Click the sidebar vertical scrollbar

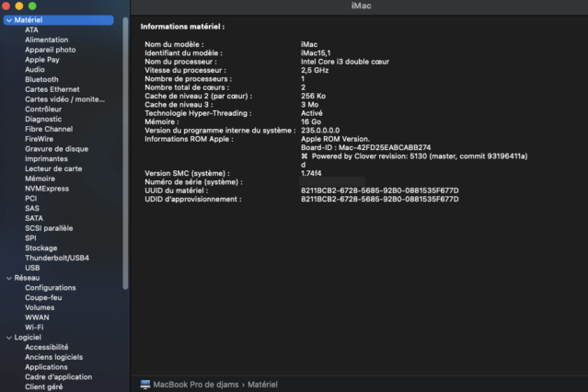pos(125,153)
